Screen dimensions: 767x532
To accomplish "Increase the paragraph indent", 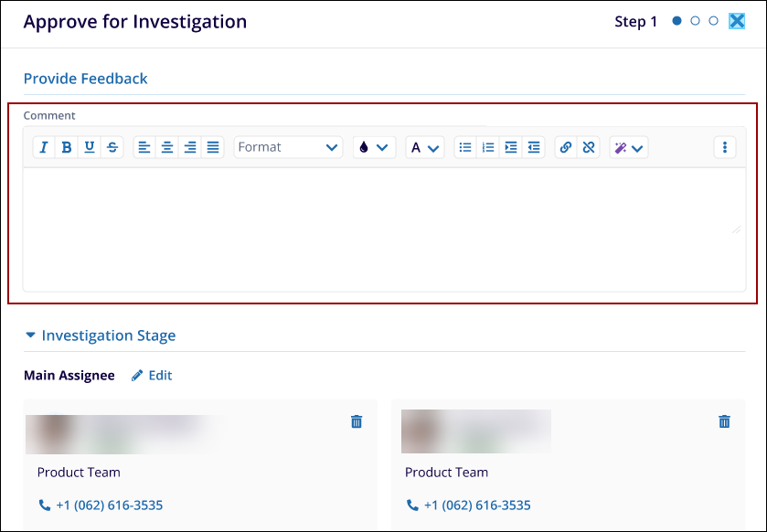I will pyautogui.click(x=511, y=147).
